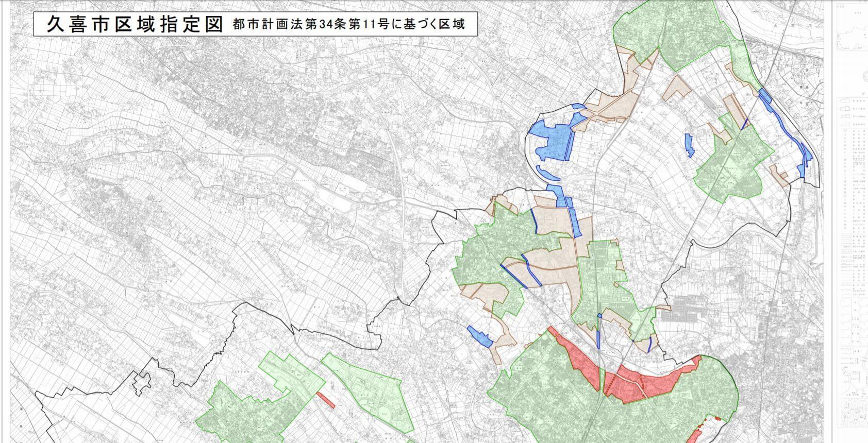Select the small blue parcel left of the eastern green zone
This screenshot has width=868, height=443.
(x=689, y=145)
